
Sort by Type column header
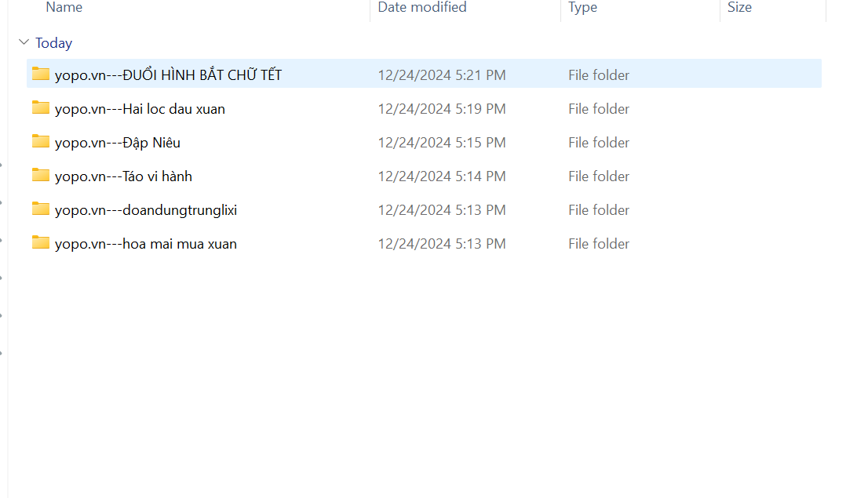[x=582, y=8]
